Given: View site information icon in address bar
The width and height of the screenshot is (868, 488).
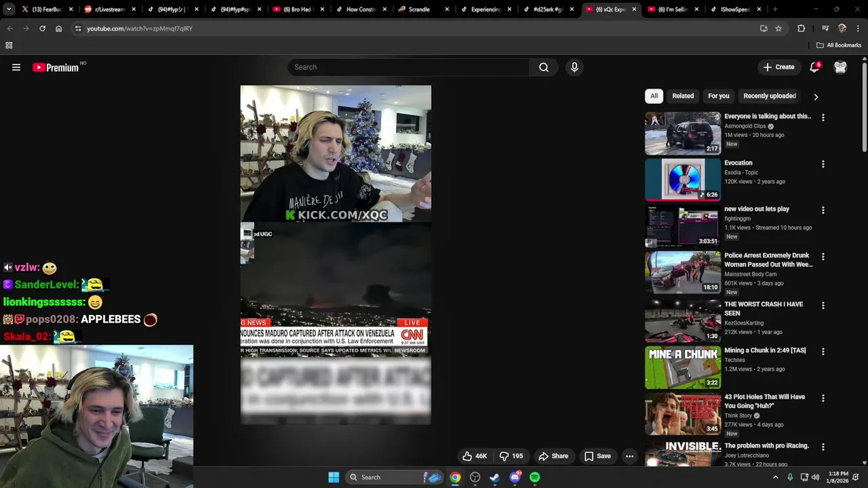Looking at the screenshot, I should [78, 28].
